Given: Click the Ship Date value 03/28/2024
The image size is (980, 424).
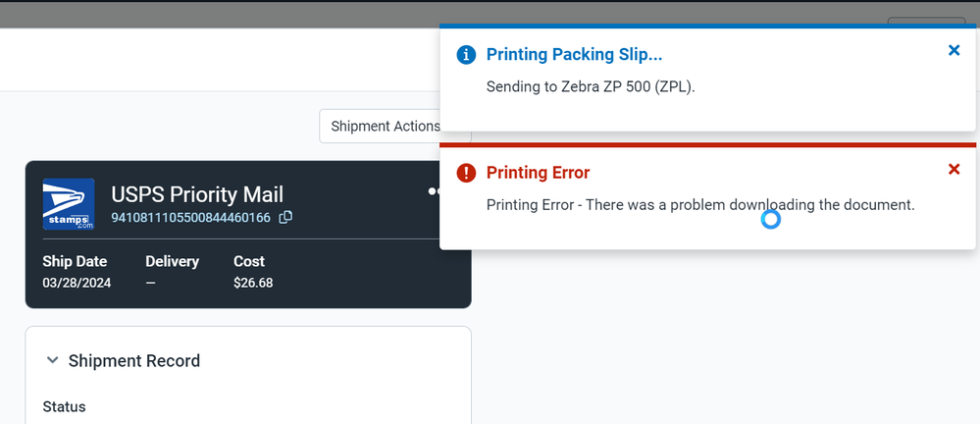Looking at the screenshot, I should point(77,283).
